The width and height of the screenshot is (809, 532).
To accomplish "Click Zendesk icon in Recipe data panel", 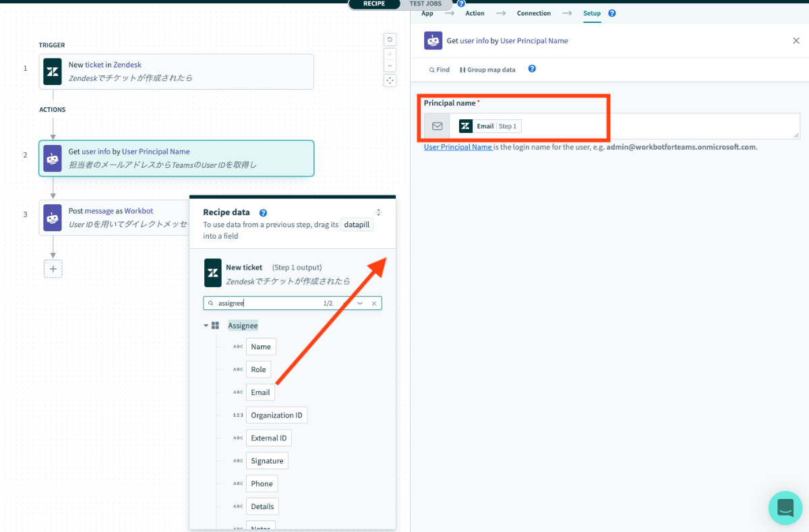I will [213, 273].
